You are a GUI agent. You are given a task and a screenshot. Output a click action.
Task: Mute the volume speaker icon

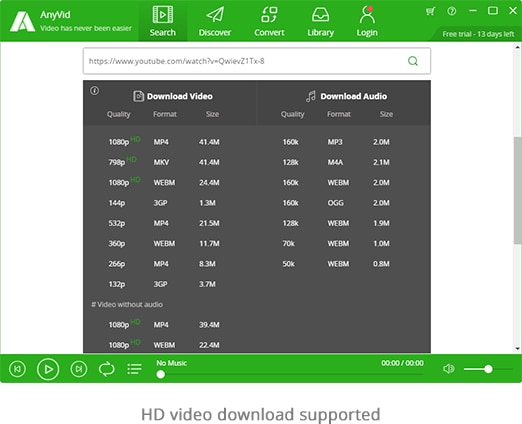pos(449,369)
